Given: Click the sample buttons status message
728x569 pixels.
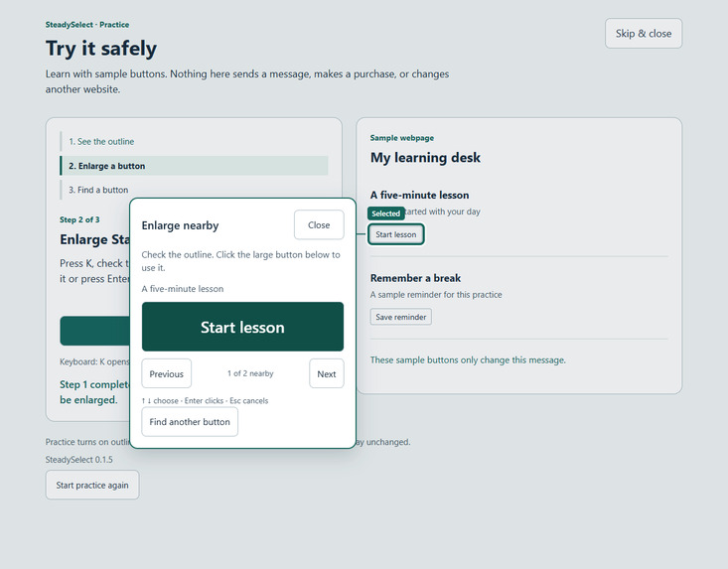Looking at the screenshot, I should pos(468,360).
